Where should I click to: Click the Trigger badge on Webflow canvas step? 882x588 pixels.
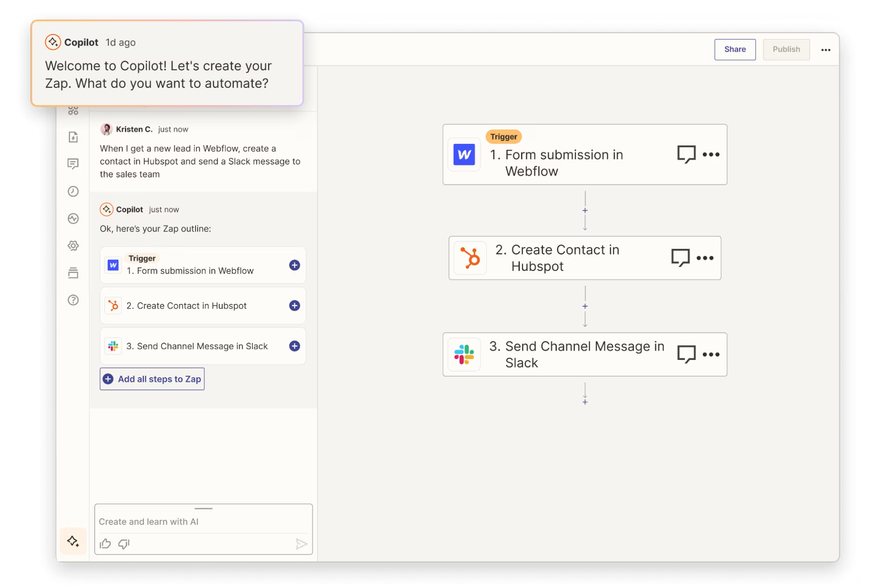click(x=503, y=136)
